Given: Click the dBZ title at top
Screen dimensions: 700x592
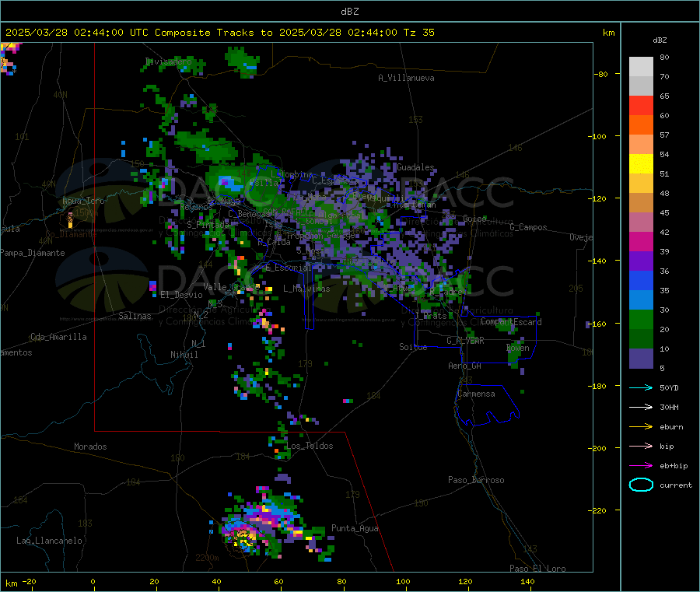Looking at the screenshot, I should (x=350, y=12).
